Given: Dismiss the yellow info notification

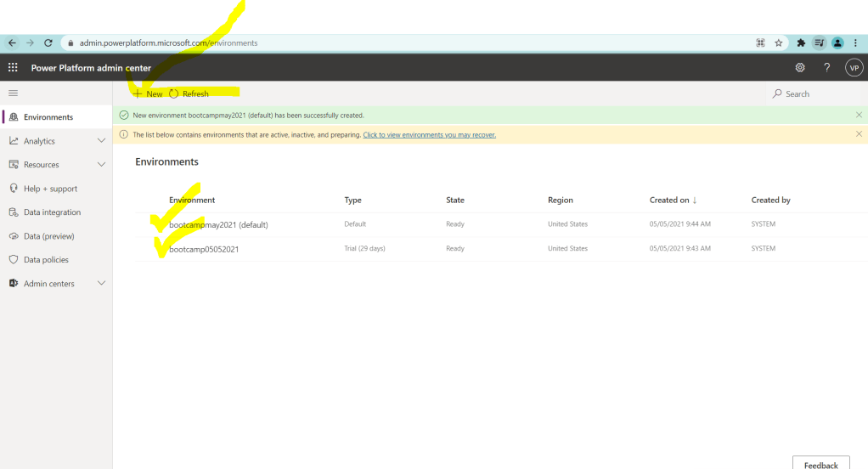Looking at the screenshot, I should (859, 134).
